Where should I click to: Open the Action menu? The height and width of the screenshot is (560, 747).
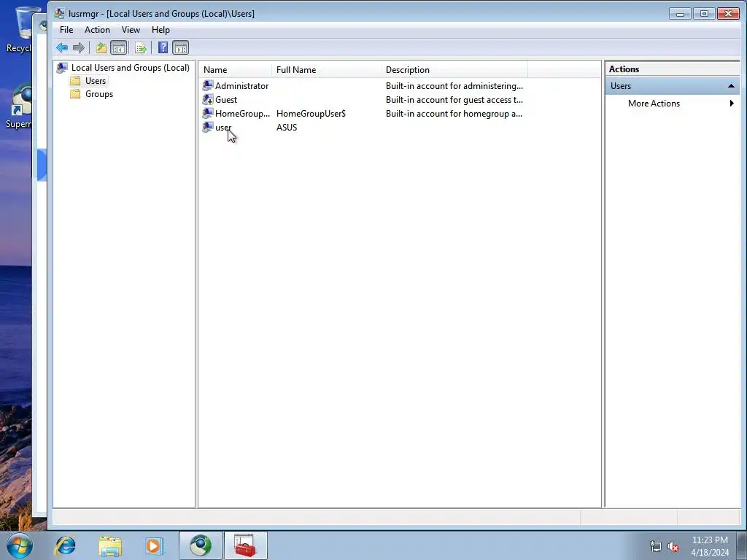coord(97,29)
